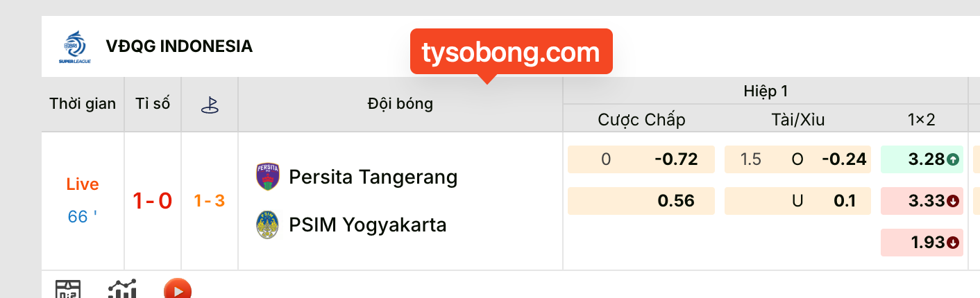Click the red down arrow beside 1.93

(x=953, y=243)
